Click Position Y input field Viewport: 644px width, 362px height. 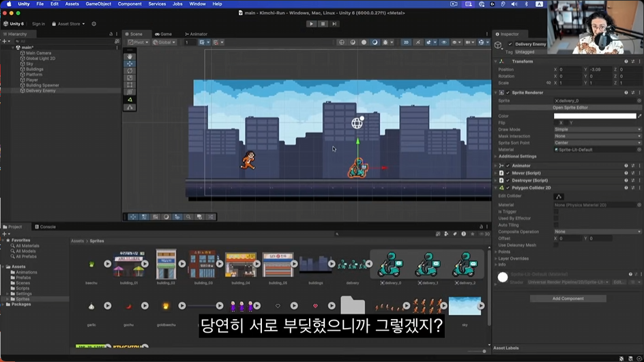pos(600,70)
